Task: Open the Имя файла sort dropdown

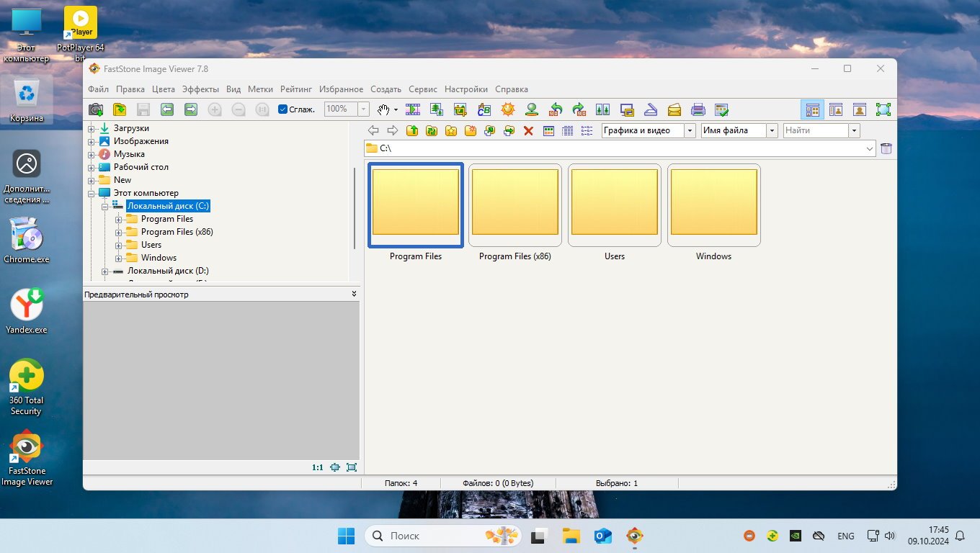Action: (772, 130)
